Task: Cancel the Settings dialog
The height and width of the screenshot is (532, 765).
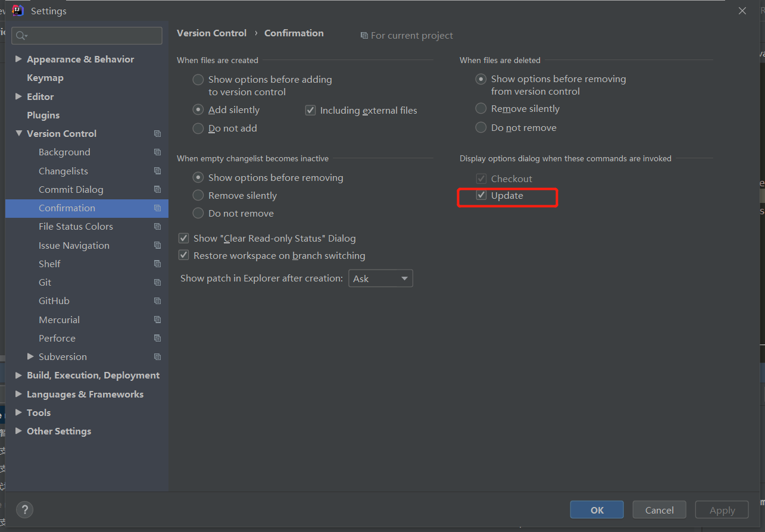Action: coord(659,509)
